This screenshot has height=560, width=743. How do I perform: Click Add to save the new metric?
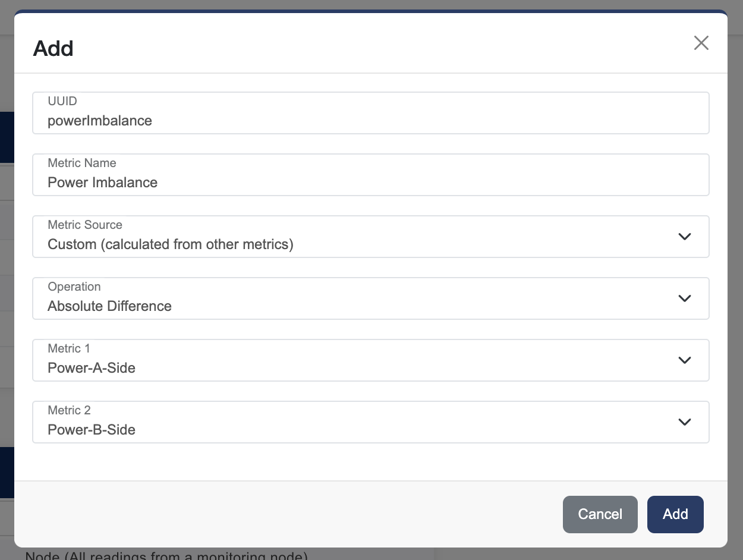pyautogui.click(x=675, y=514)
